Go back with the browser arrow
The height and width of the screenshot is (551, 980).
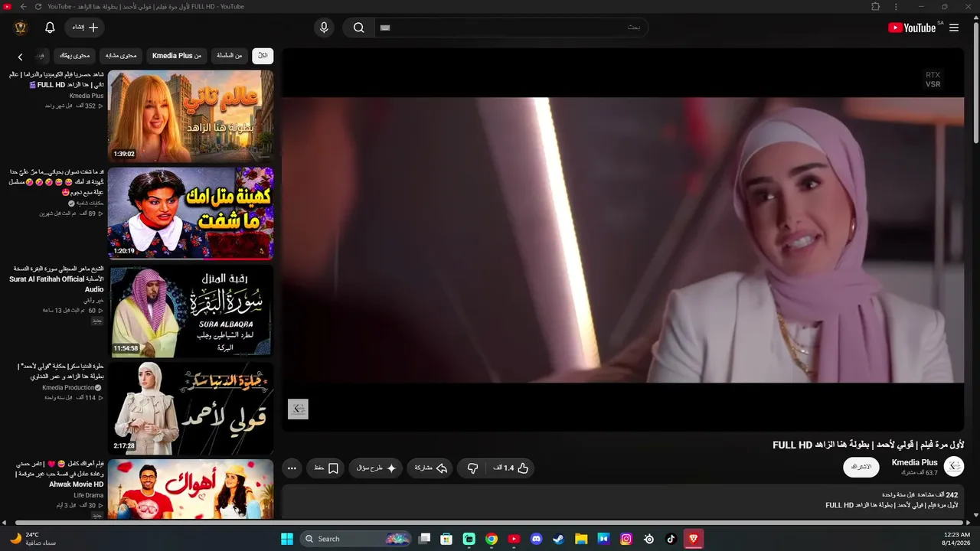23,7
